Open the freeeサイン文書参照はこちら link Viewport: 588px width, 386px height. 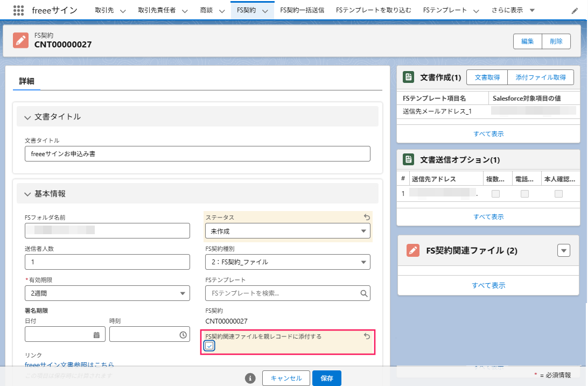tap(69, 364)
